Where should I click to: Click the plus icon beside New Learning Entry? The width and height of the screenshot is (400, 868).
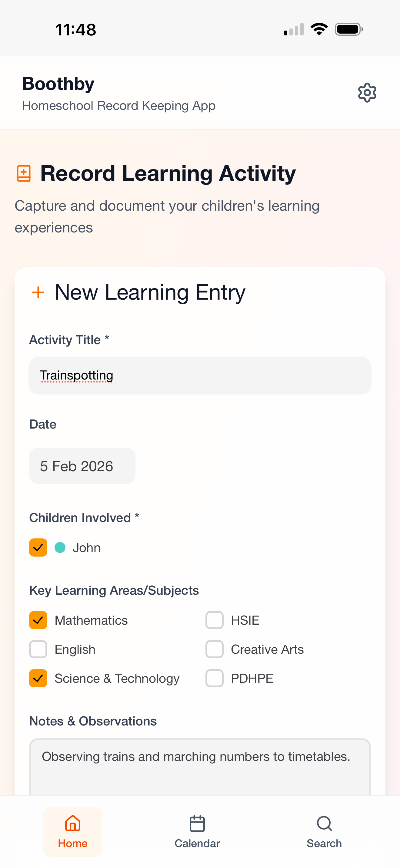click(x=38, y=292)
